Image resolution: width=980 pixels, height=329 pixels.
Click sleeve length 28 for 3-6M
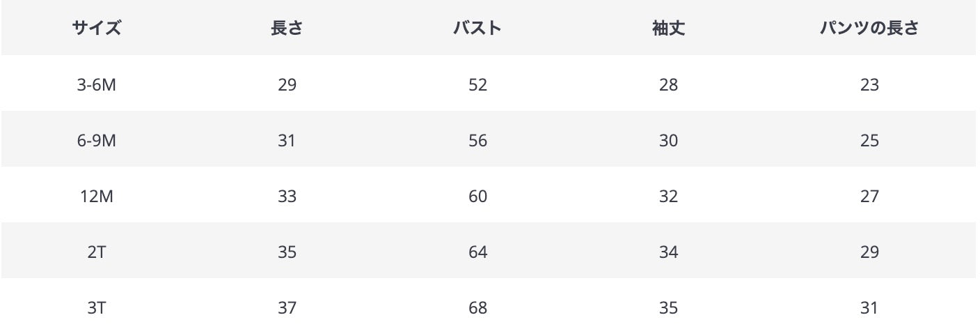(x=668, y=85)
